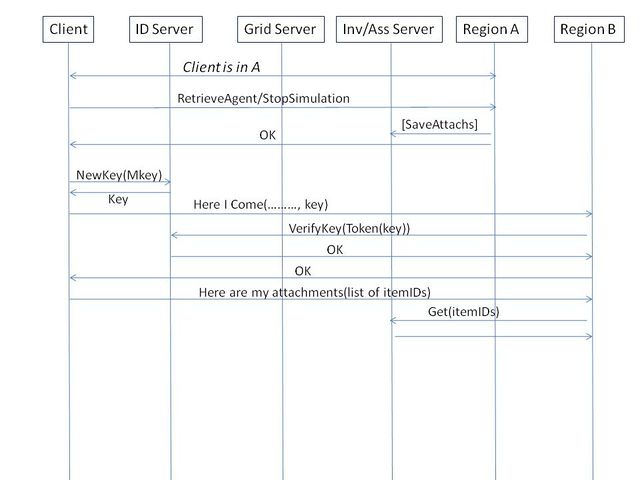The image size is (640, 480).
Task: Select the Region B box
Action: [589, 29]
